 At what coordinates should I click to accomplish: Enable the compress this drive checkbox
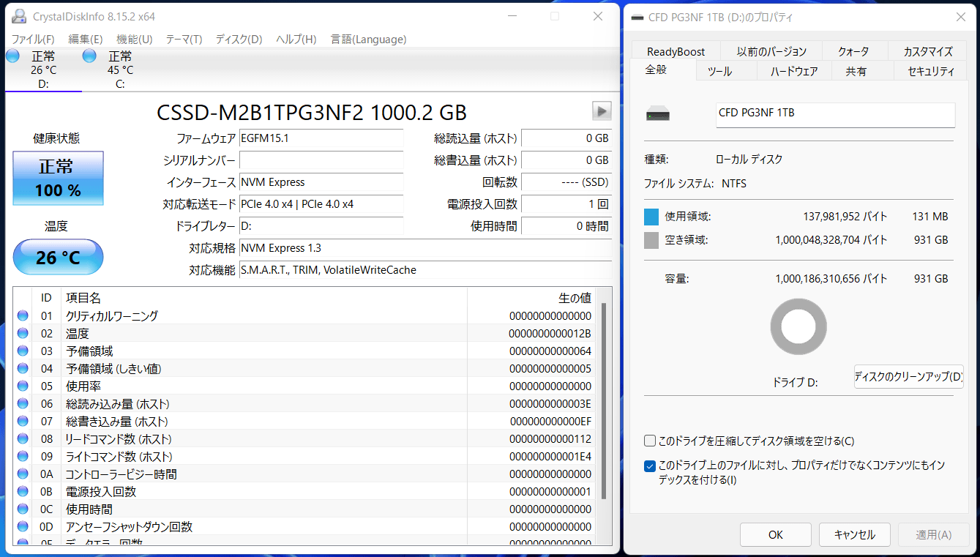tap(650, 441)
